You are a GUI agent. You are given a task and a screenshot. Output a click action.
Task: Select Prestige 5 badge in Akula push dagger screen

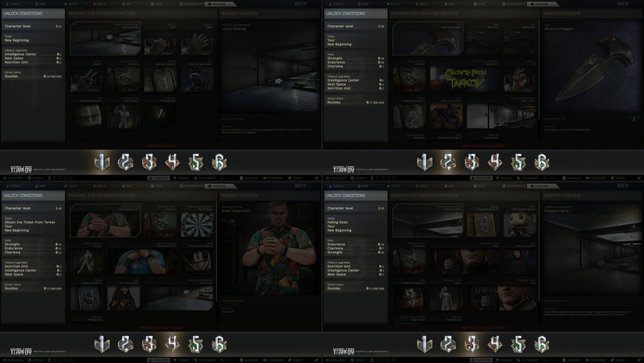pos(519,161)
